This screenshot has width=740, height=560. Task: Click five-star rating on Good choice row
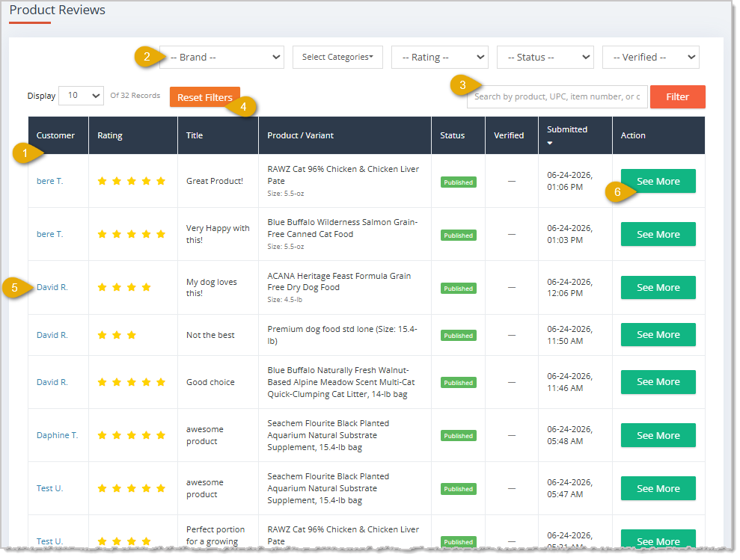point(131,382)
